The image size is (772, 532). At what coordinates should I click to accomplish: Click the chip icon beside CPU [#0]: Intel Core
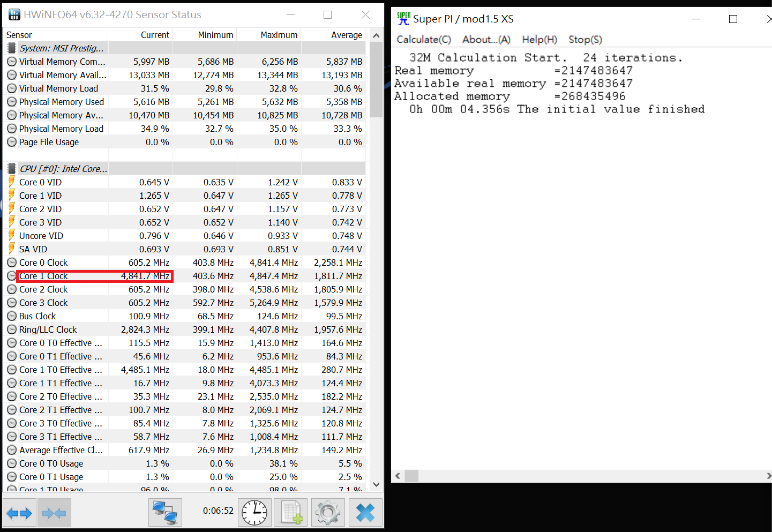click(x=12, y=169)
